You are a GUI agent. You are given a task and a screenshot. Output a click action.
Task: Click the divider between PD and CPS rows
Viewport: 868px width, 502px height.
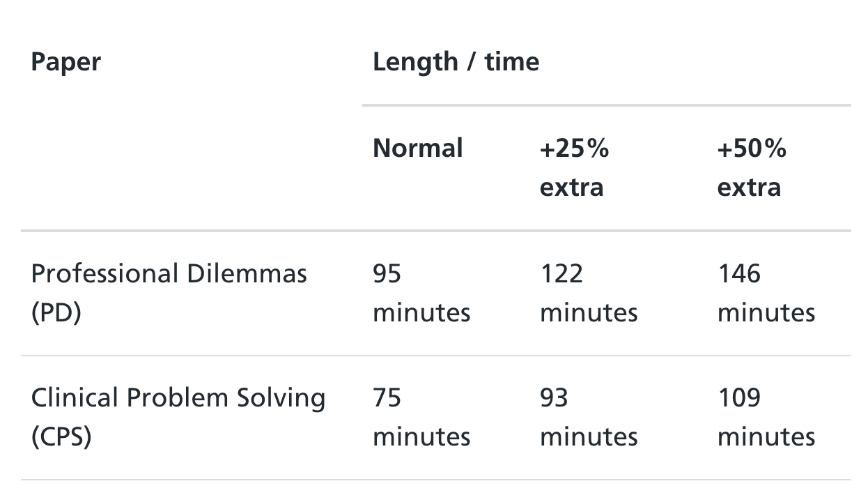tap(435, 356)
